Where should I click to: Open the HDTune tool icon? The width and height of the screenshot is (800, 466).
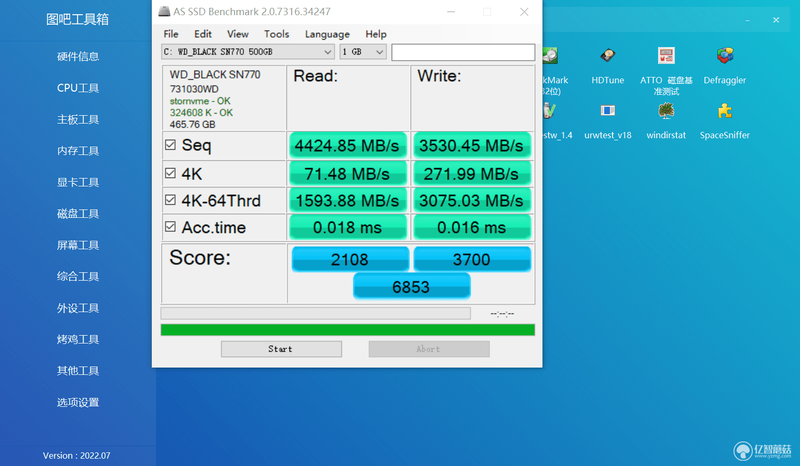608,56
